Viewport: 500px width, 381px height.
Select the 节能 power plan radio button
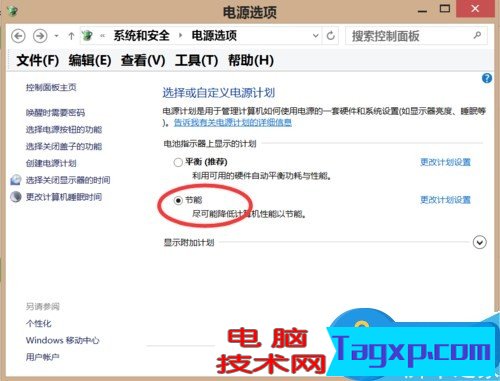pos(178,200)
